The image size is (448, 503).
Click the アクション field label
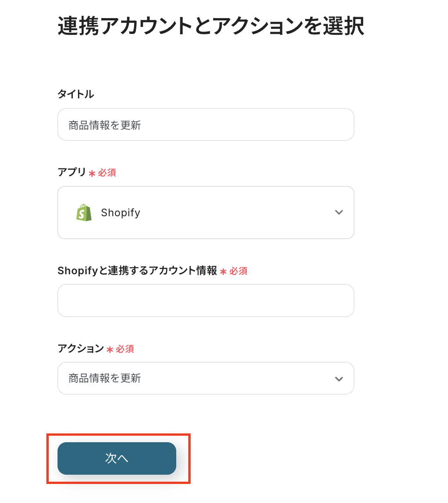(81, 349)
